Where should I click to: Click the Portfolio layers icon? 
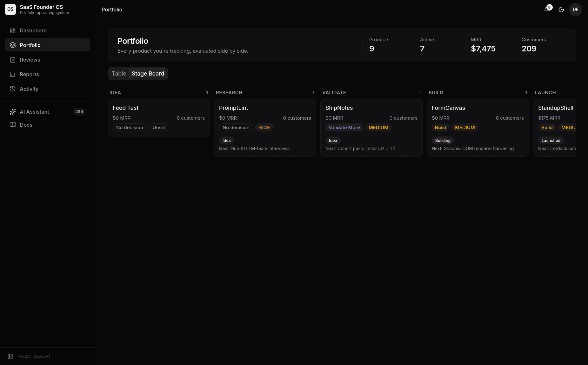tap(13, 45)
